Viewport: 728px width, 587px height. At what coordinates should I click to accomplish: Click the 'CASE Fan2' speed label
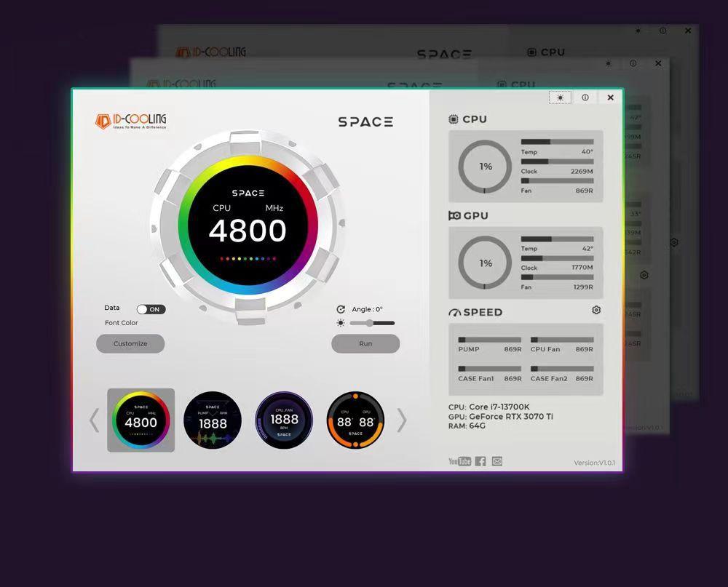tap(549, 379)
